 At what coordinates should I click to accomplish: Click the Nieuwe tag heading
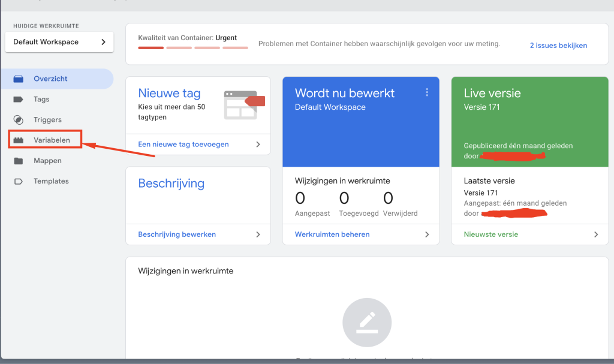(169, 94)
